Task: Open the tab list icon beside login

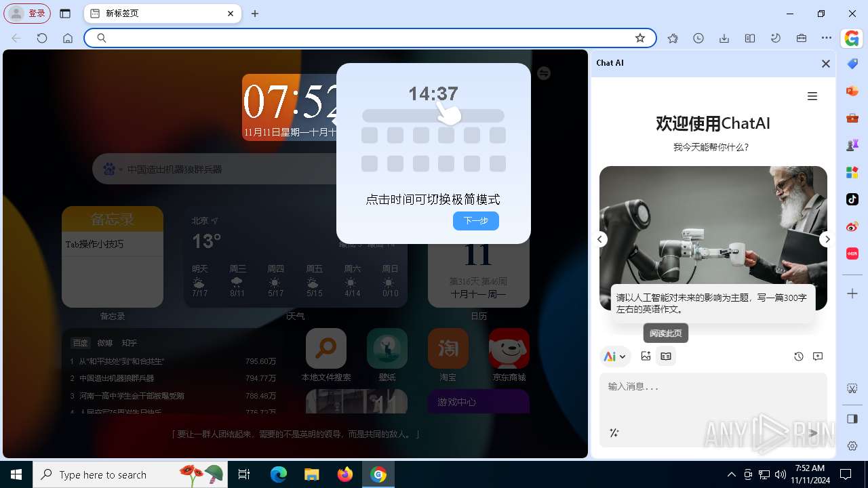Action: (65, 14)
